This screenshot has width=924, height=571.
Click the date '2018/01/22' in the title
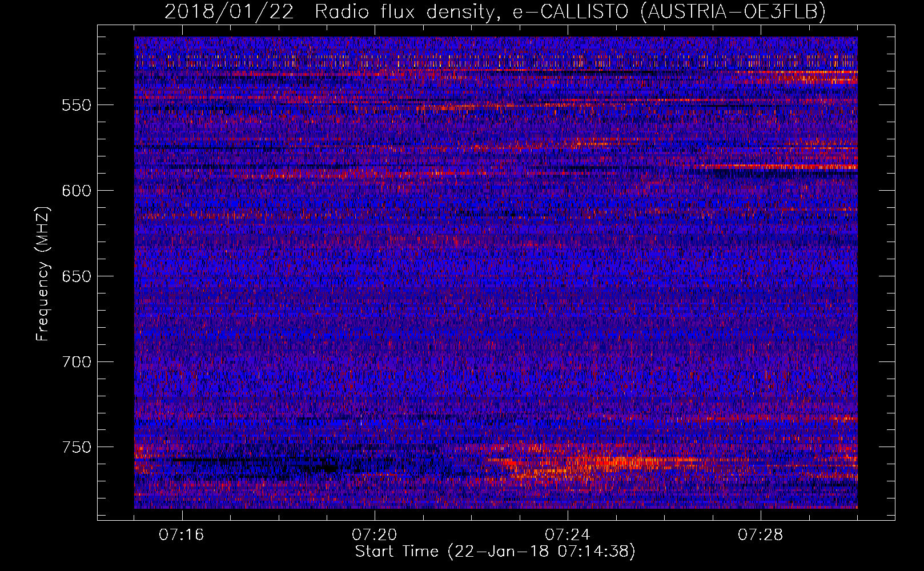[229, 11]
